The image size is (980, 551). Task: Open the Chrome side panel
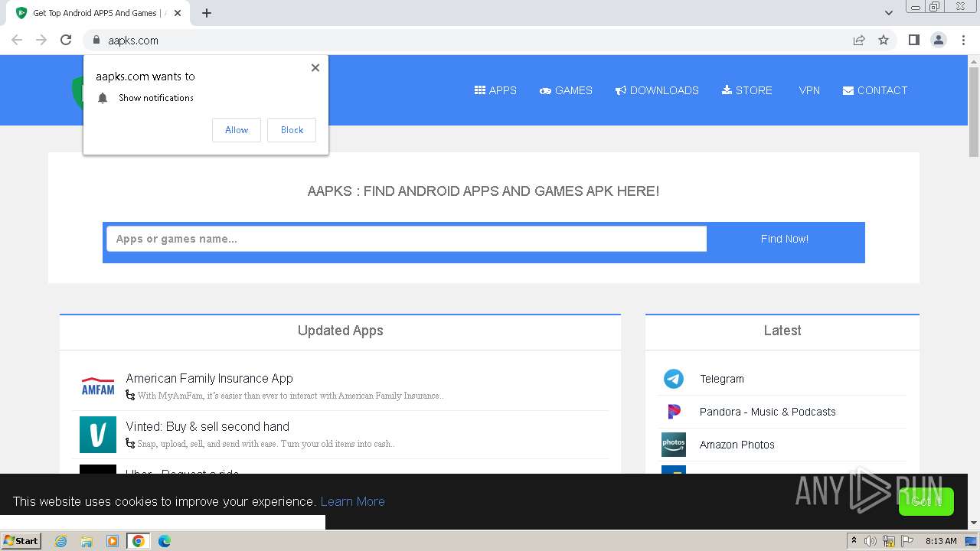[x=913, y=41]
